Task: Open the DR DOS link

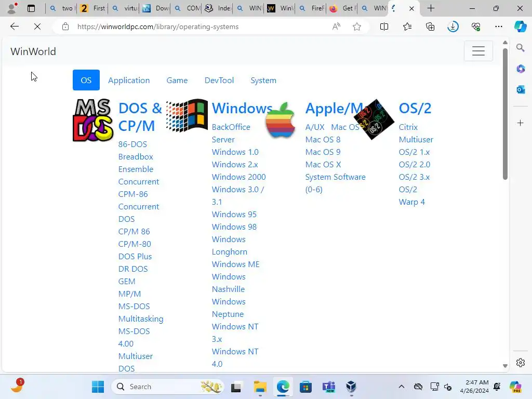Action: point(133,269)
